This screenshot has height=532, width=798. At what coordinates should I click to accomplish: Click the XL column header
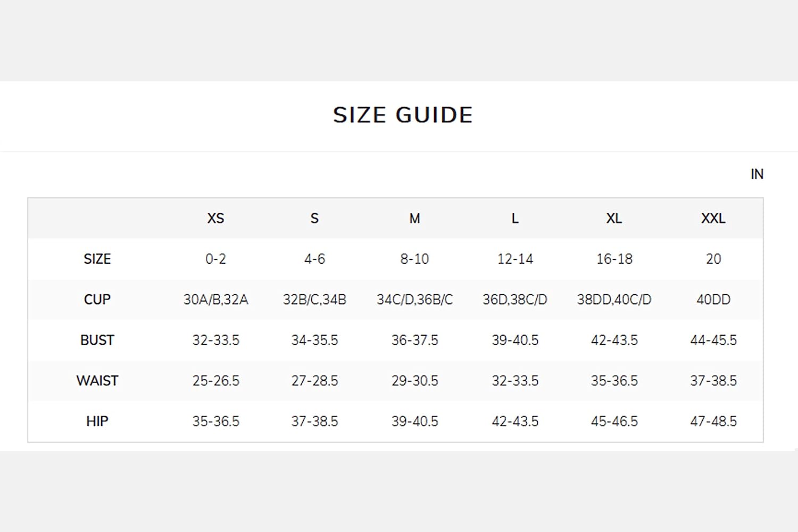click(x=614, y=218)
